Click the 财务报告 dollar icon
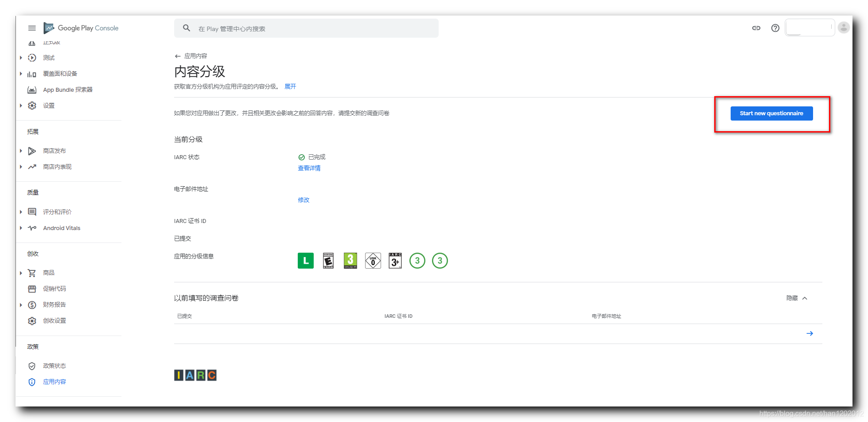This screenshot has height=422, width=868. coord(32,305)
